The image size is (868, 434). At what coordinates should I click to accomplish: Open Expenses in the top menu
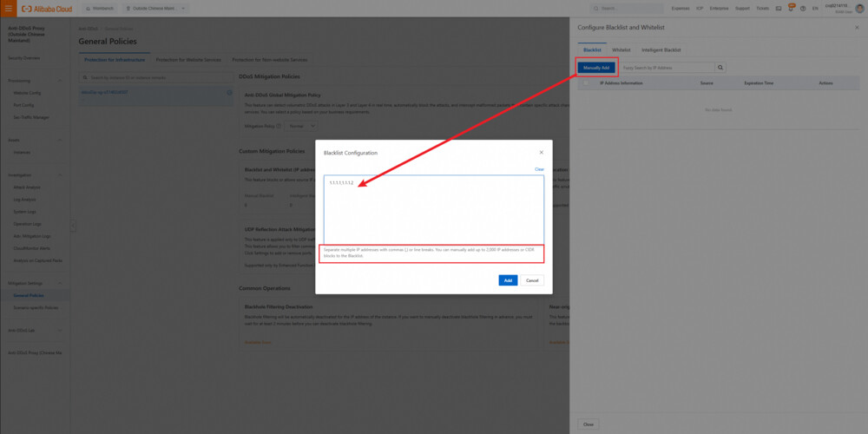click(x=681, y=9)
